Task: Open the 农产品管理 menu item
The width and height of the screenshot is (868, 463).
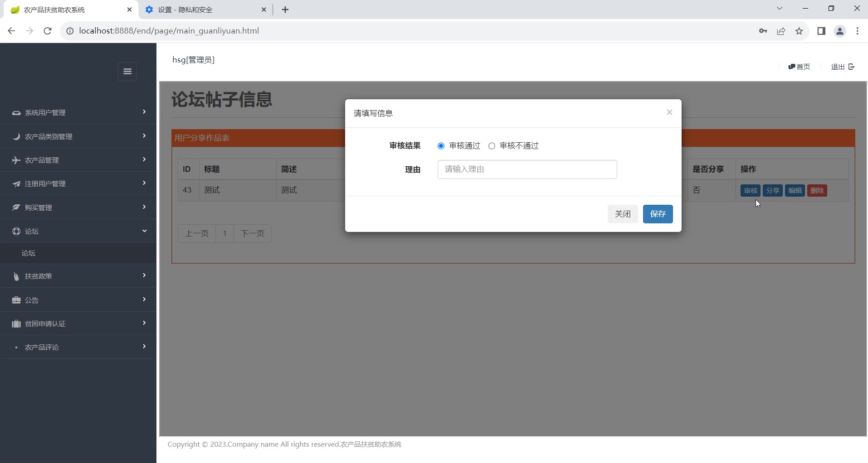Action: pos(78,160)
